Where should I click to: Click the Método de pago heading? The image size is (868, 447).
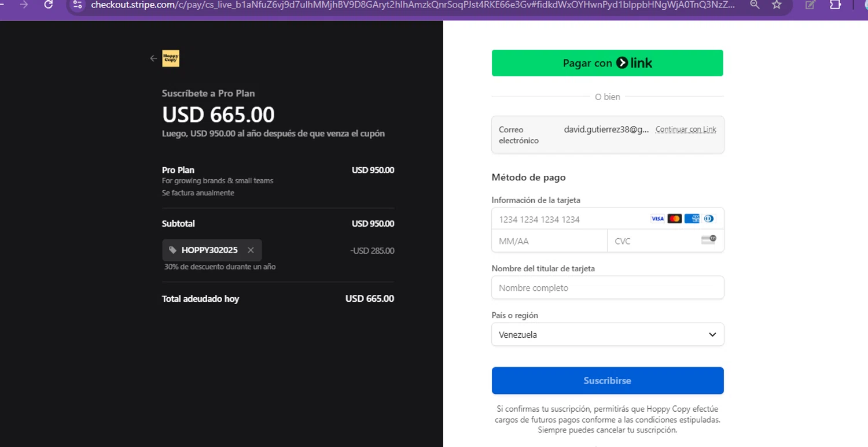point(529,178)
